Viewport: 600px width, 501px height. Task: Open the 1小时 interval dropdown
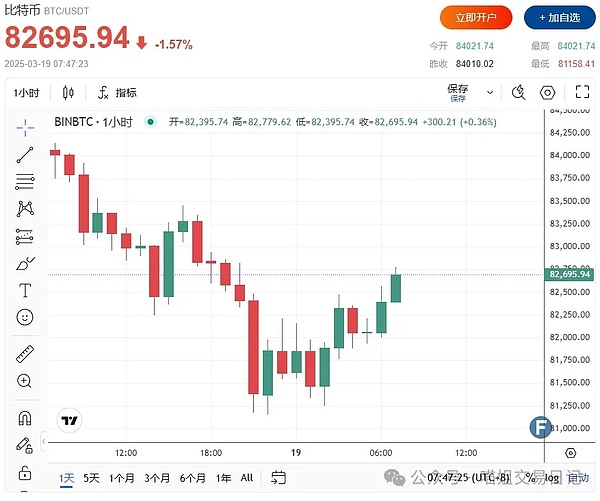27,93
